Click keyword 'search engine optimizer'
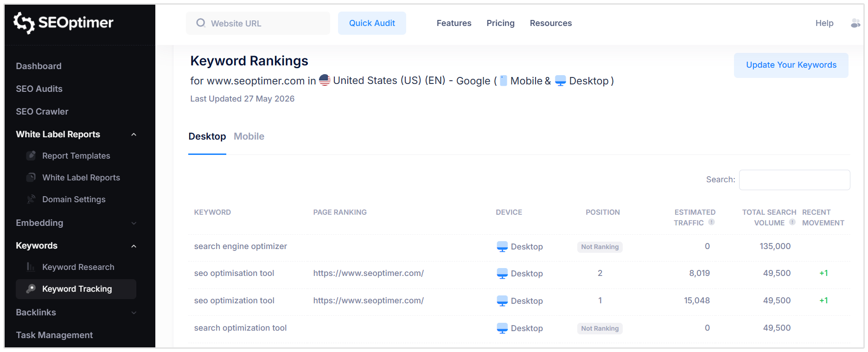The width and height of the screenshot is (868, 352). (241, 246)
